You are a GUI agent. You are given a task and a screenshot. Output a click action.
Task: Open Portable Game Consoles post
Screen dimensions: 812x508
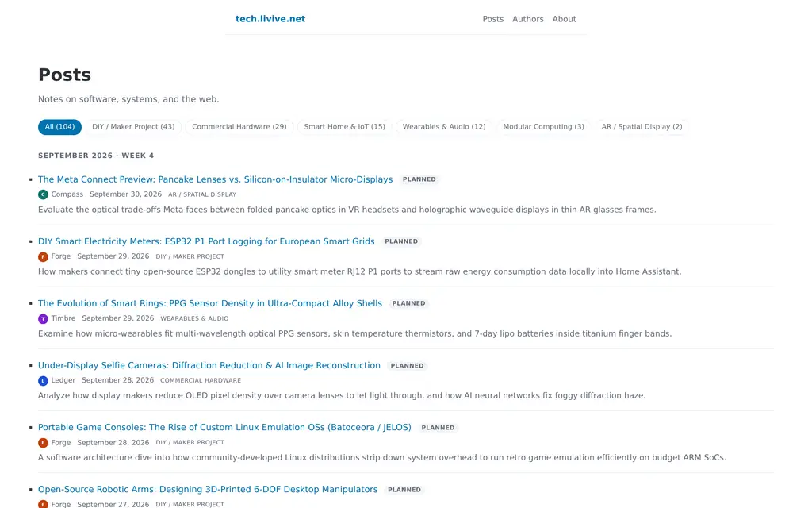click(x=224, y=427)
